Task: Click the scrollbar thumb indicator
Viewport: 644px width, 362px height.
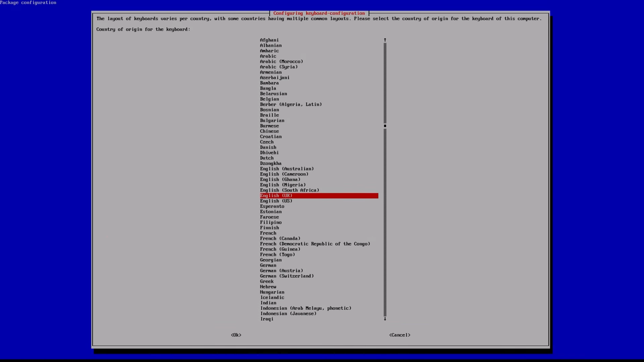Action: [385, 126]
